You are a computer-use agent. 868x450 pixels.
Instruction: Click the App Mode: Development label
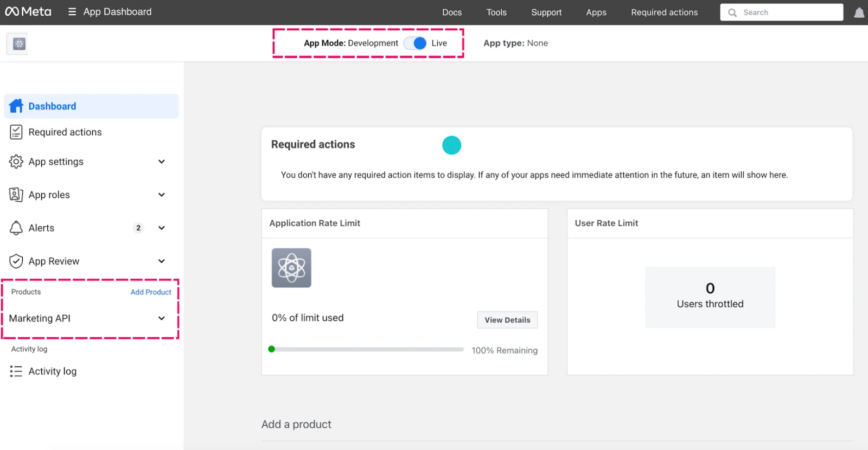(x=351, y=43)
